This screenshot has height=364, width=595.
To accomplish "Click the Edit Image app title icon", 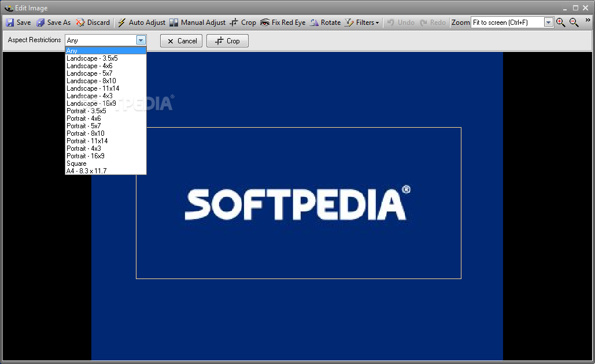I will 9,8.
